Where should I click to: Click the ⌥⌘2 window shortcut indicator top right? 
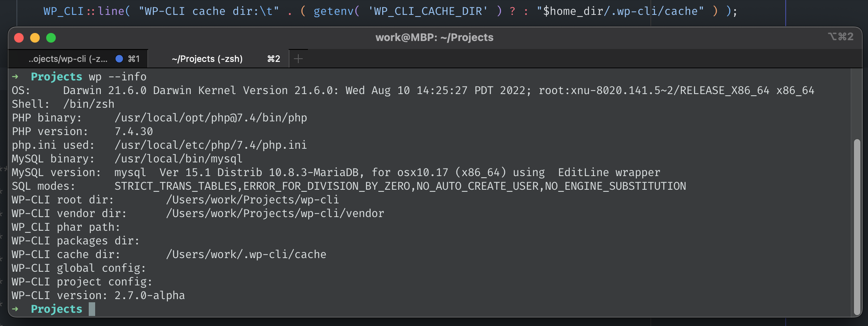842,37
